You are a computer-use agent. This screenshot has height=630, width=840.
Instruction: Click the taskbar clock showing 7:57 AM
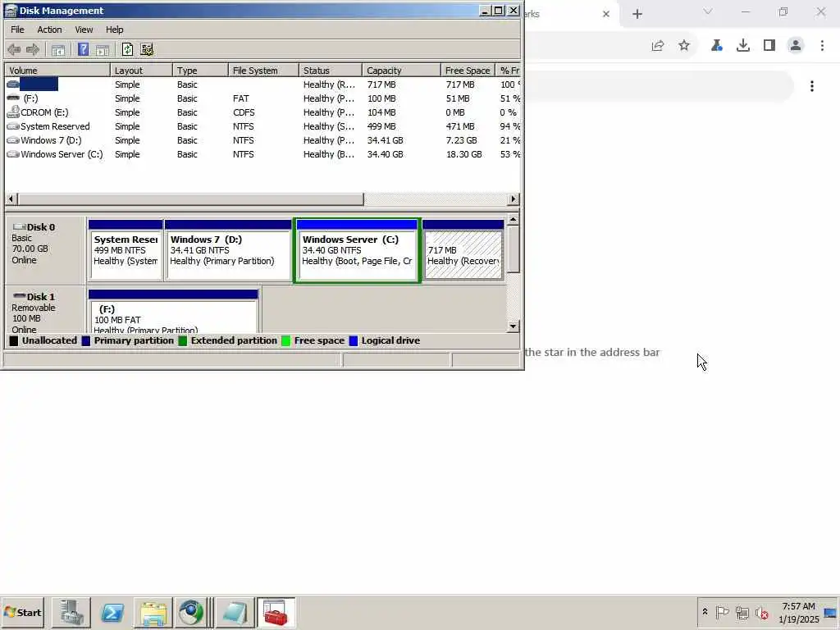click(798, 612)
